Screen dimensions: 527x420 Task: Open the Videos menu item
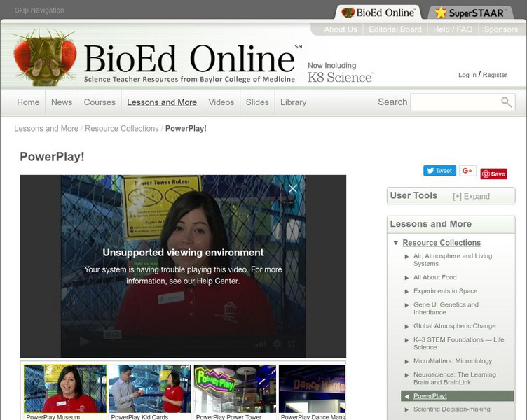pyautogui.click(x=221, y=102)
